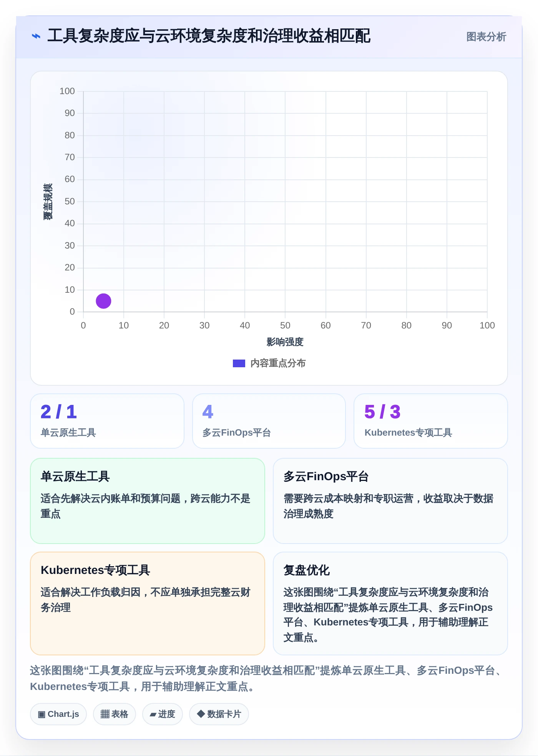The image size is (538, 756).
Task: Click the purple data point on the scatter chart
Action: click(103, 301)
